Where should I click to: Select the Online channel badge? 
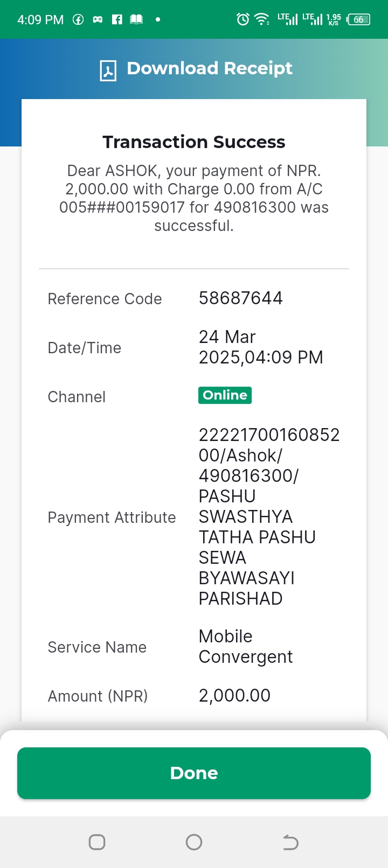click(225, 395)
